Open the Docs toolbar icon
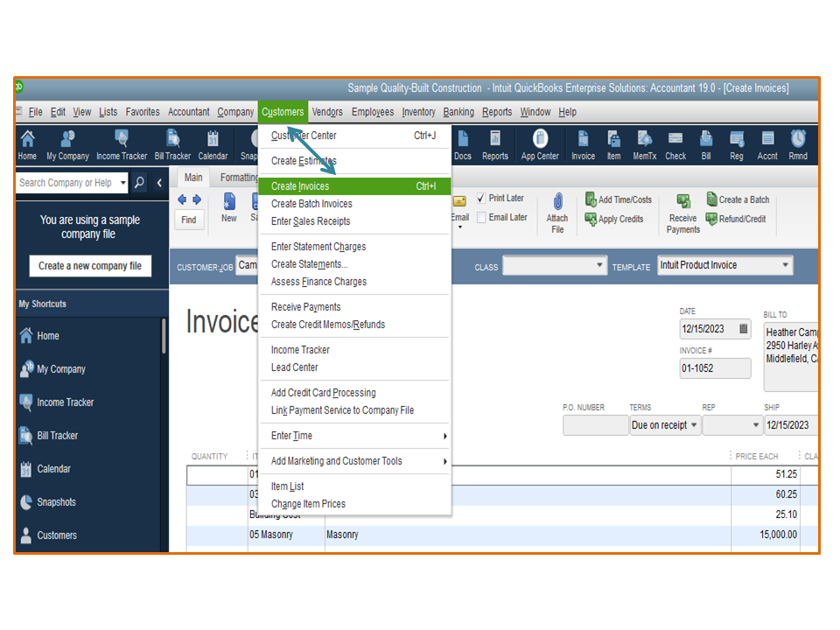Image resolution: width=840 pixels, height=630 pixels. 463,145
